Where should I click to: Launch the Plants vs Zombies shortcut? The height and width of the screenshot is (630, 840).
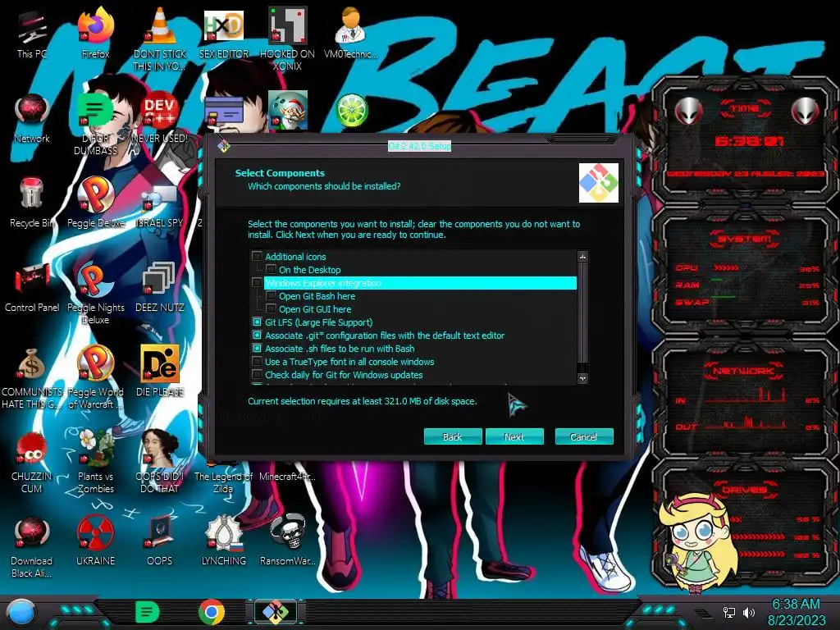tap(95, 462)
